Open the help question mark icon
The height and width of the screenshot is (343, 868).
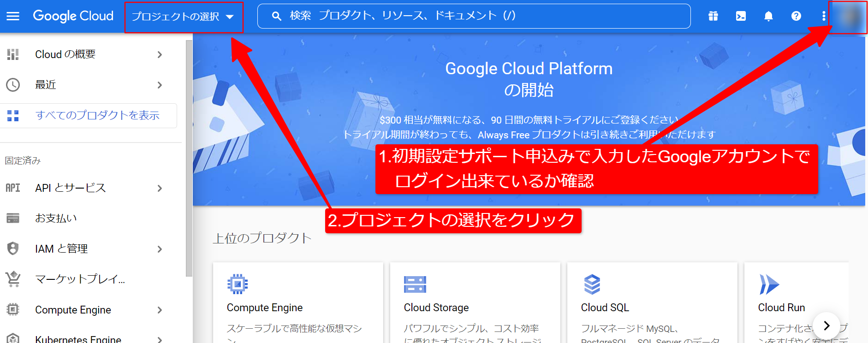coord(796,16)
